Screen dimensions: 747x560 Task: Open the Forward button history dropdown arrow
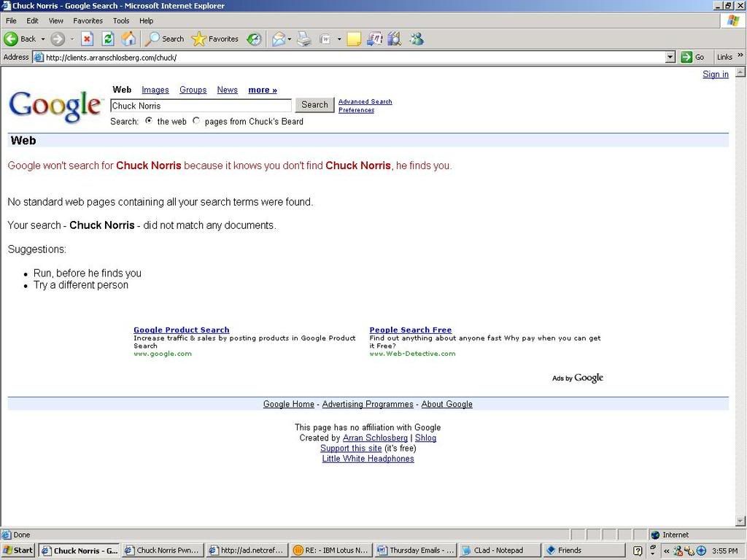pyautogui.click(x=72, y=39)
